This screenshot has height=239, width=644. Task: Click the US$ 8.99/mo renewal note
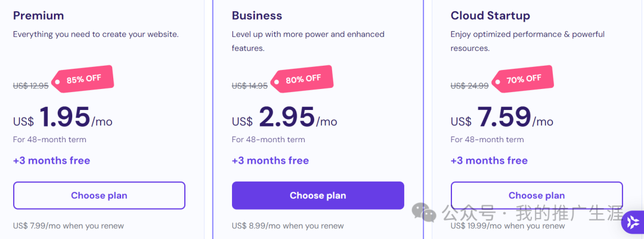point(287,226)
